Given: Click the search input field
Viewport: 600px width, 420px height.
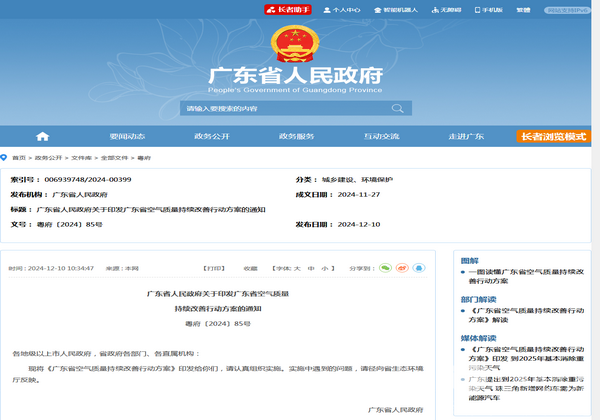Looking at the screenshot, I should [285, 108].
